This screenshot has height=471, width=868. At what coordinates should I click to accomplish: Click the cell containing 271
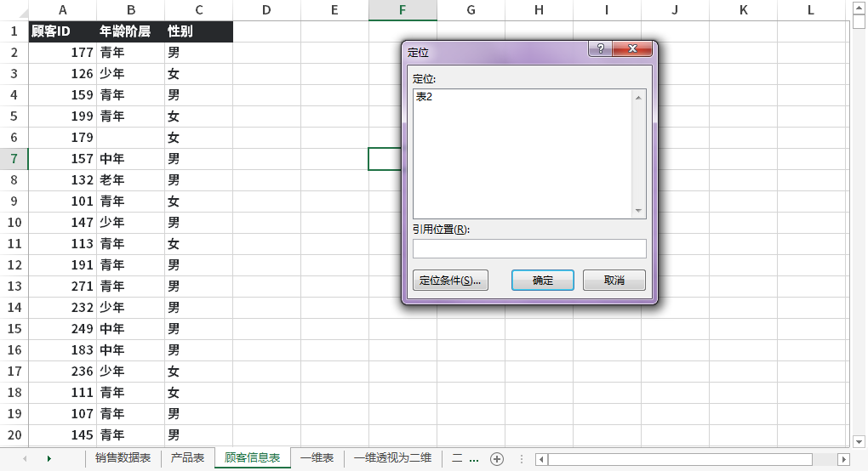[x=63, y=287]
